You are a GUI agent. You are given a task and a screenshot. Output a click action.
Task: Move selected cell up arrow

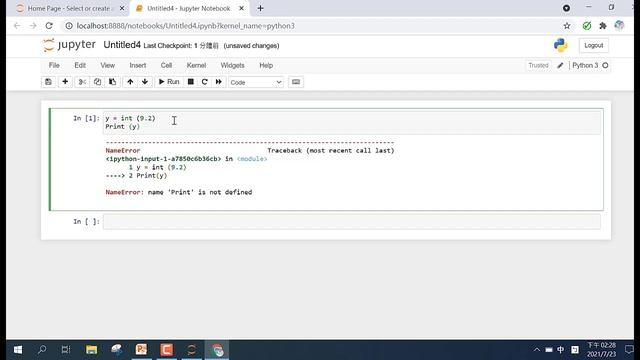pyautogui.click(x=130, y=82)
